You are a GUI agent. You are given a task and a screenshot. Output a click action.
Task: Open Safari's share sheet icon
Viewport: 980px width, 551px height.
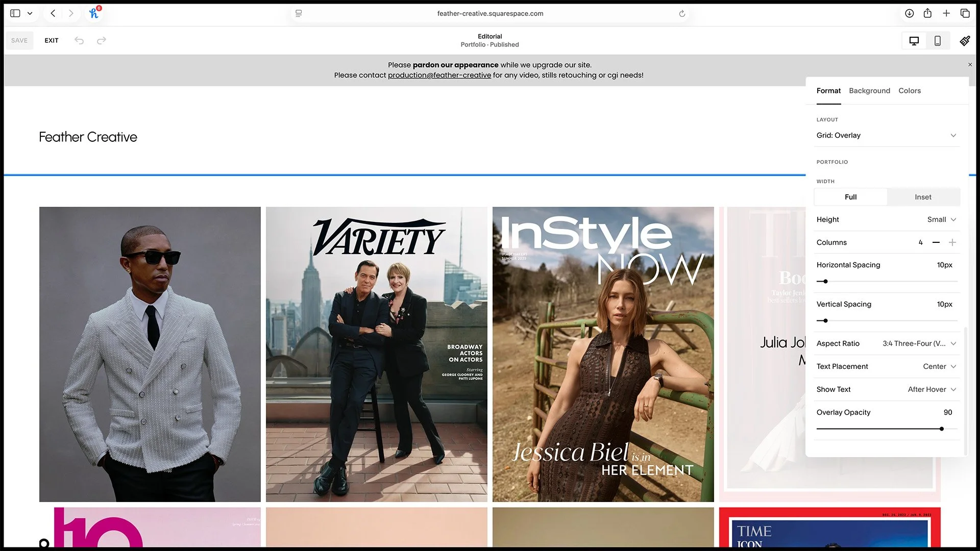coord(927,13)
